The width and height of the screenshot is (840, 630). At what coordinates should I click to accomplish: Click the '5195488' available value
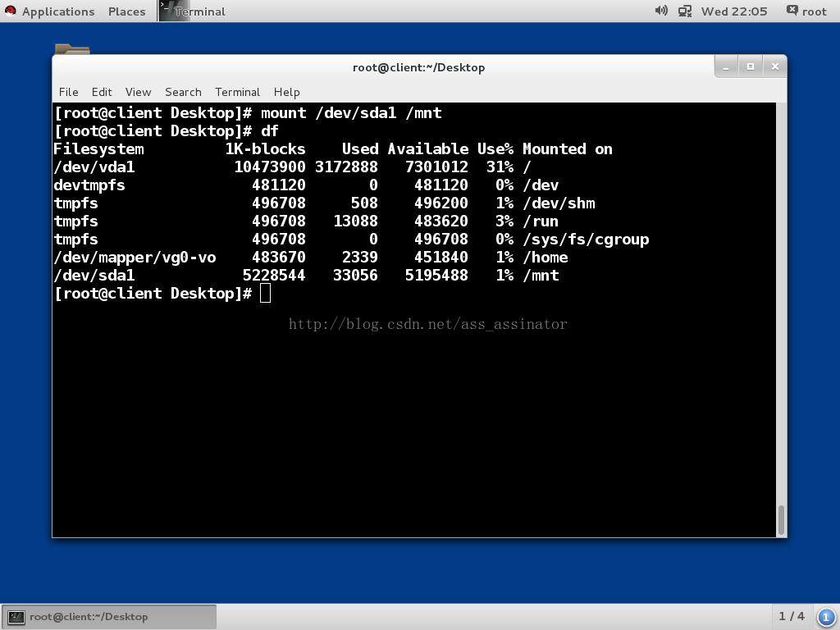(x=436, y=276)
